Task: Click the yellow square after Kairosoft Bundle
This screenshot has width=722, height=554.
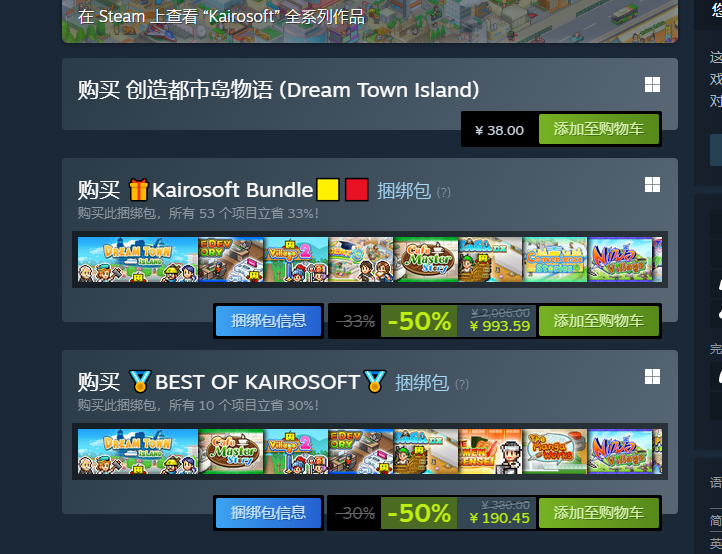Action: (x=328, y=190)
